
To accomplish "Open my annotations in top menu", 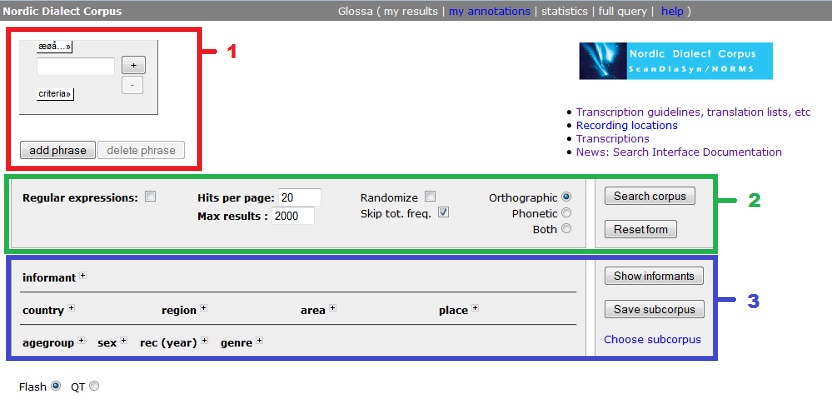I will click(490, 11).
